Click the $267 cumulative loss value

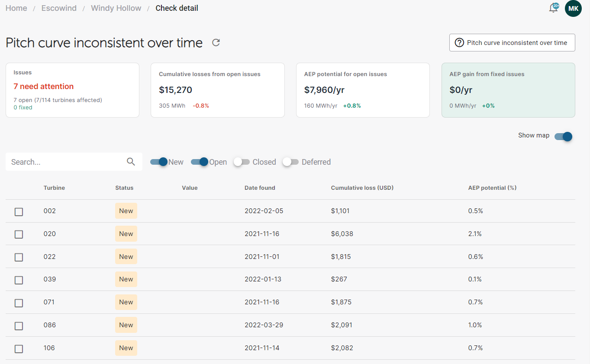point(339,279)
